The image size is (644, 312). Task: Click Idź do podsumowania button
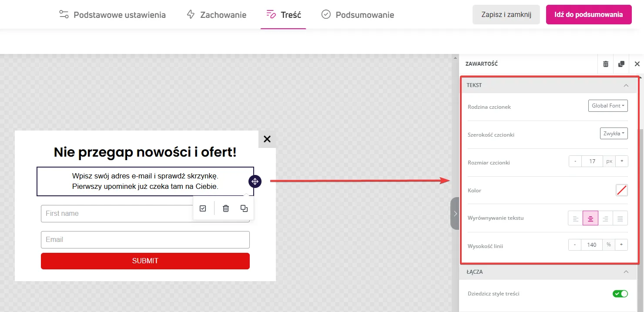[x=588, y=15]
